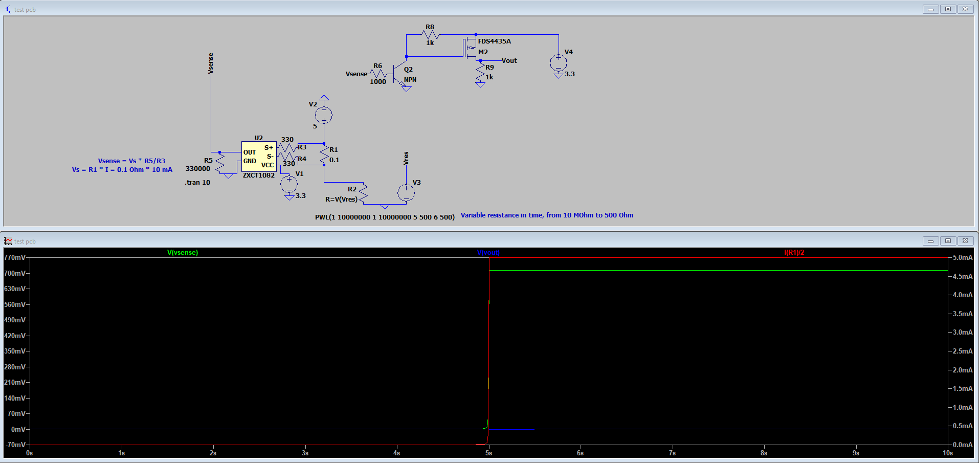980x463 pixels.
Task: Select the V4 voltage source symbol
Action: [559, 63]
